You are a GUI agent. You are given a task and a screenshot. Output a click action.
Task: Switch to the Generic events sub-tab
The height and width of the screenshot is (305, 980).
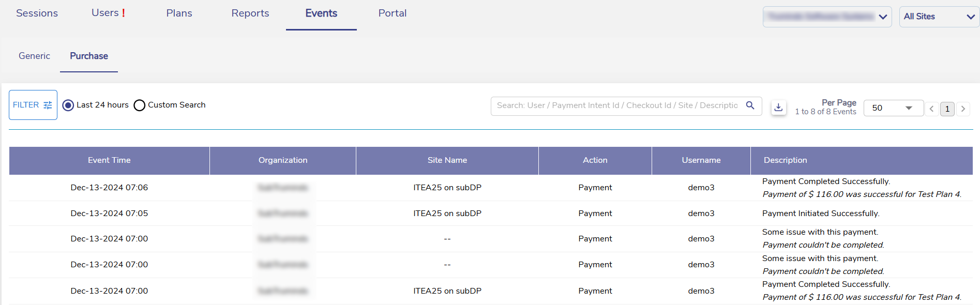[x=34, y=56]
